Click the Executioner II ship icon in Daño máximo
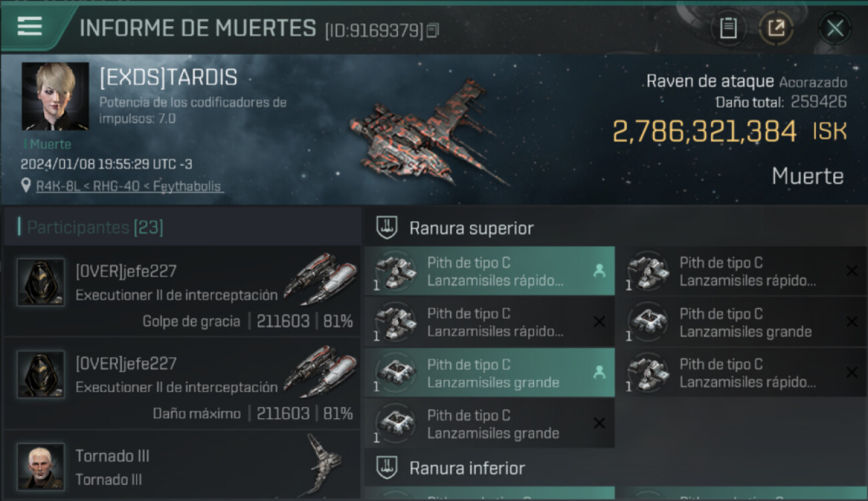868x501 pixels. click(320, 371)
